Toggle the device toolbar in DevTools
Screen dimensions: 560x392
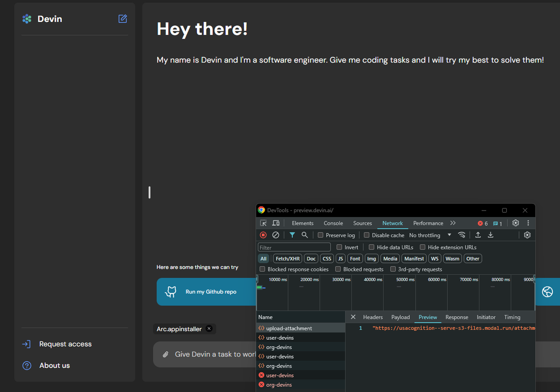(276, 223)
